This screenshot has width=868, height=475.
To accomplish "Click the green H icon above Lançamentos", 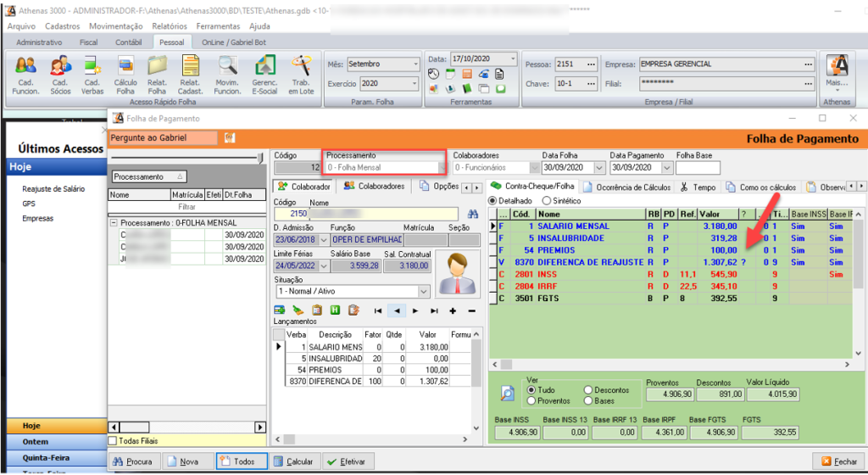I will point(335,310).
